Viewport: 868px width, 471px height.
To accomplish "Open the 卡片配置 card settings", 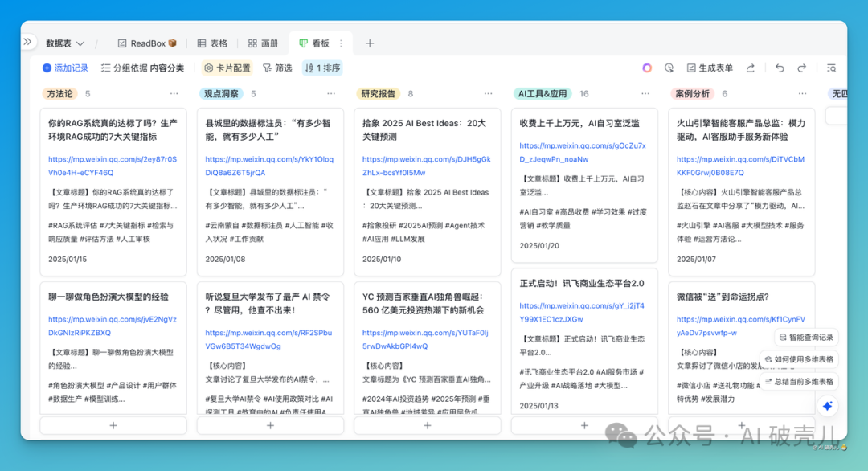I will coord(227,68).
